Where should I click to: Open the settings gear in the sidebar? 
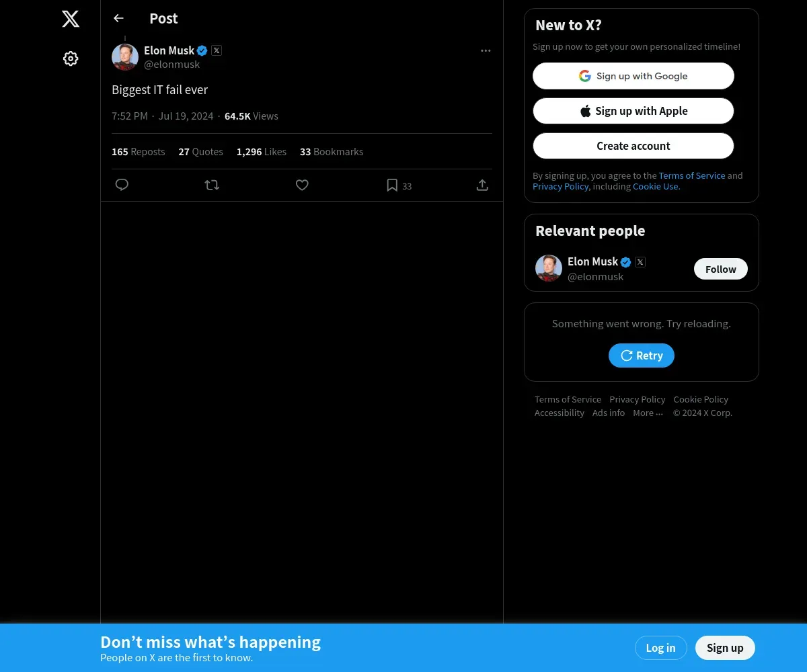point(71,58)
